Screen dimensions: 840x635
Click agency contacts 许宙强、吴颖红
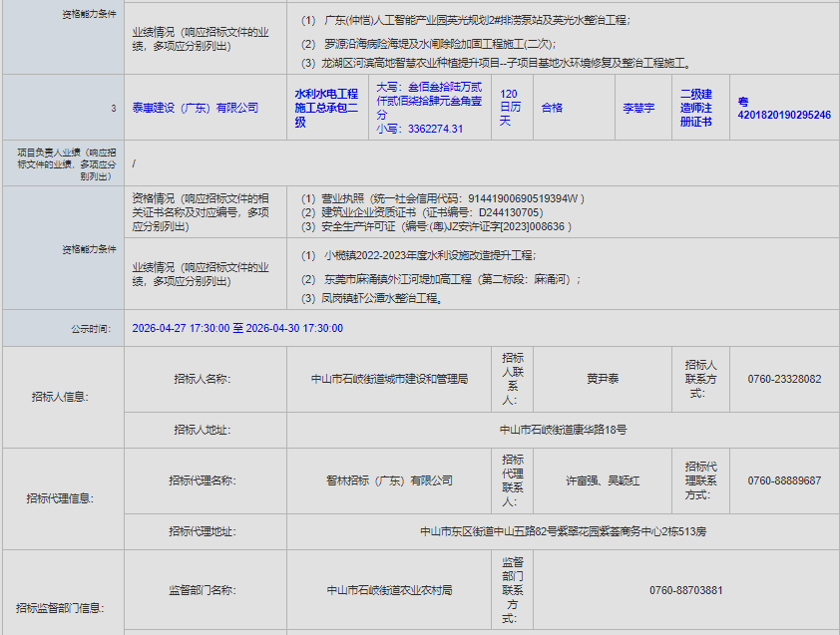point(603,480)
